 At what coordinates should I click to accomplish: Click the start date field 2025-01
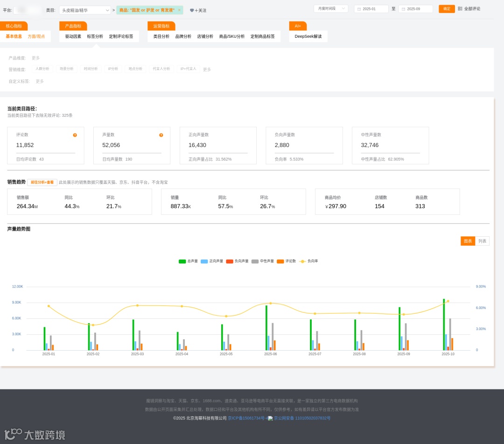point(371,9)
